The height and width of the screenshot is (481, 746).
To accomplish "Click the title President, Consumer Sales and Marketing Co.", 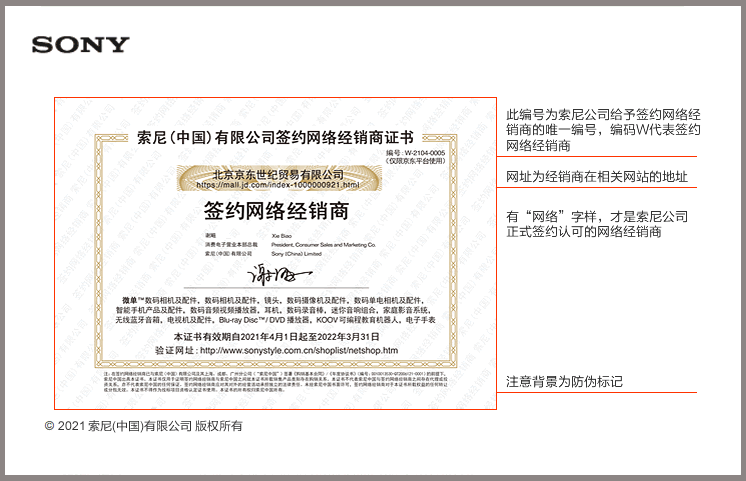I will pyautogui.click(x=324, y=245).
